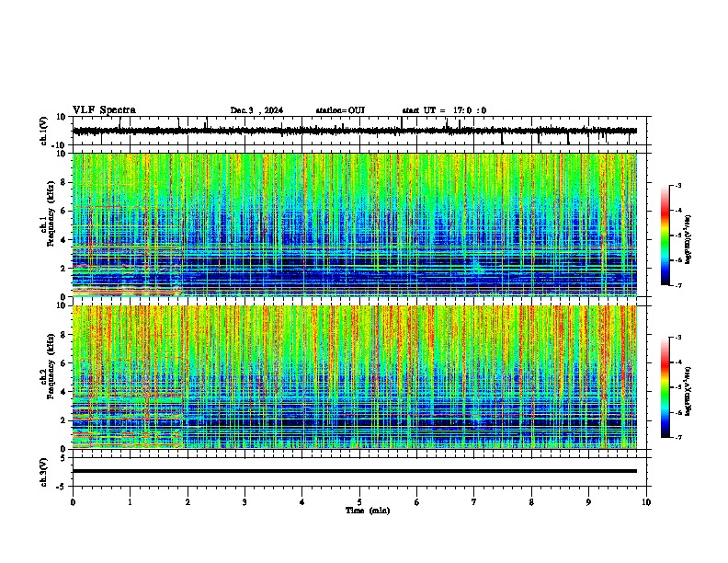
Task: Click the "6" kHz tick on ch.2 frequency axis
Action: (64, 362)
